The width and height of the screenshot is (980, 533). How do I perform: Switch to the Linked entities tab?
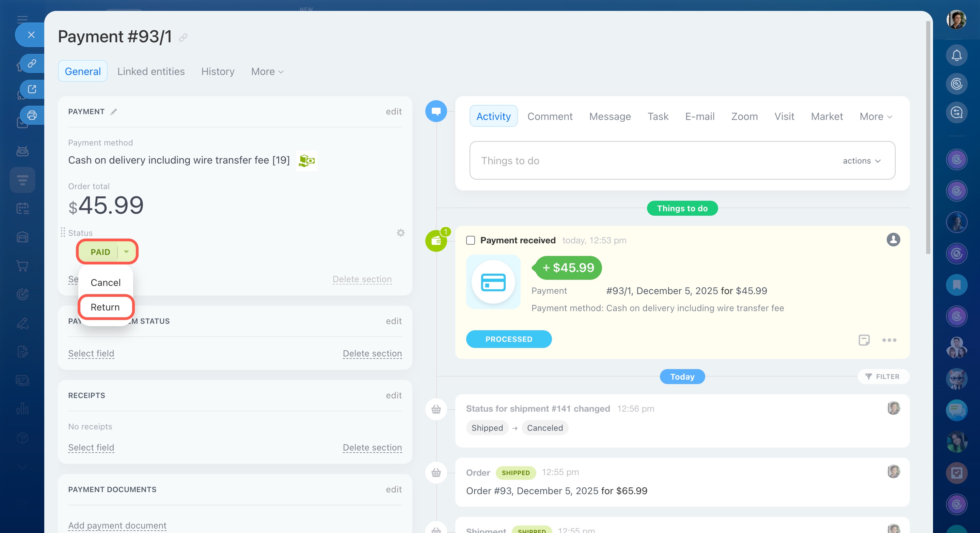click(x=151, y=72)
